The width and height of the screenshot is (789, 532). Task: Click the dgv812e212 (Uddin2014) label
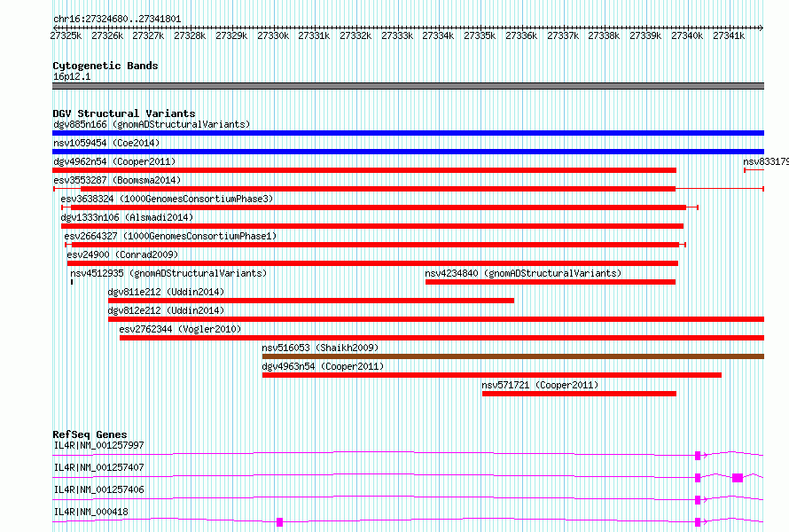166,310
